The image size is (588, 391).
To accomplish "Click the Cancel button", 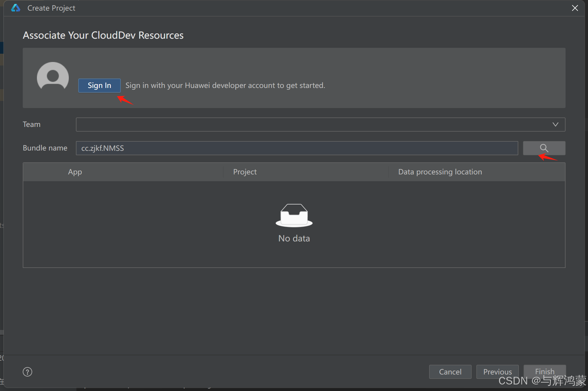I will (x=450, y=372).
